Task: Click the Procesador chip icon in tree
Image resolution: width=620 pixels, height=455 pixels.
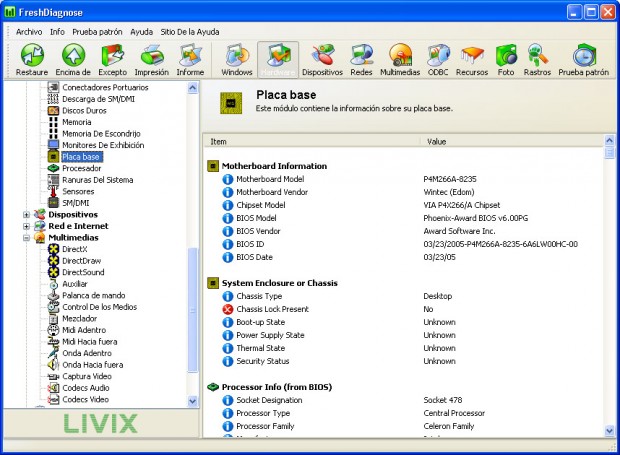Action: [53, 168]
